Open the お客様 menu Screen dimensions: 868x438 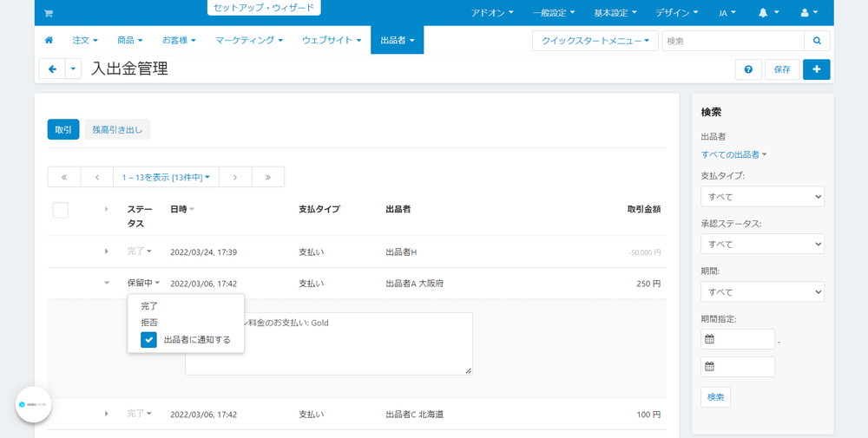coord(179,41)
